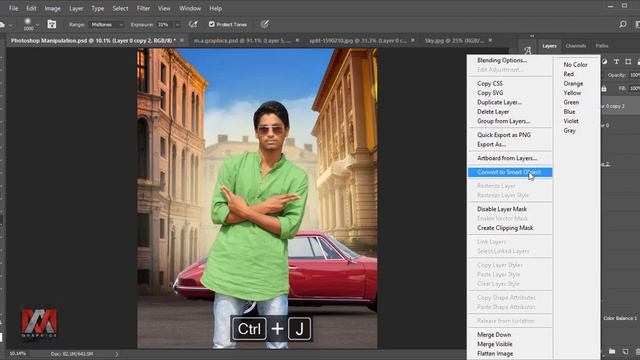This screenshot has width=640, height=360.
Task: Select the Color Balance 1 layer
Action: [620, 318]
